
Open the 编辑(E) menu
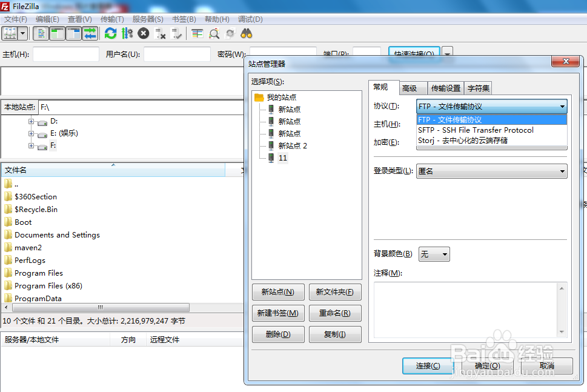point(47,19)
